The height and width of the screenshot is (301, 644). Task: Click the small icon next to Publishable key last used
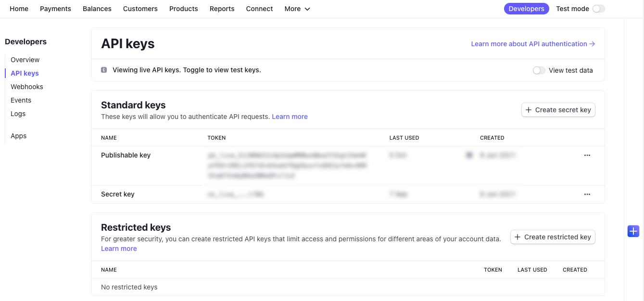coord(469,155)
